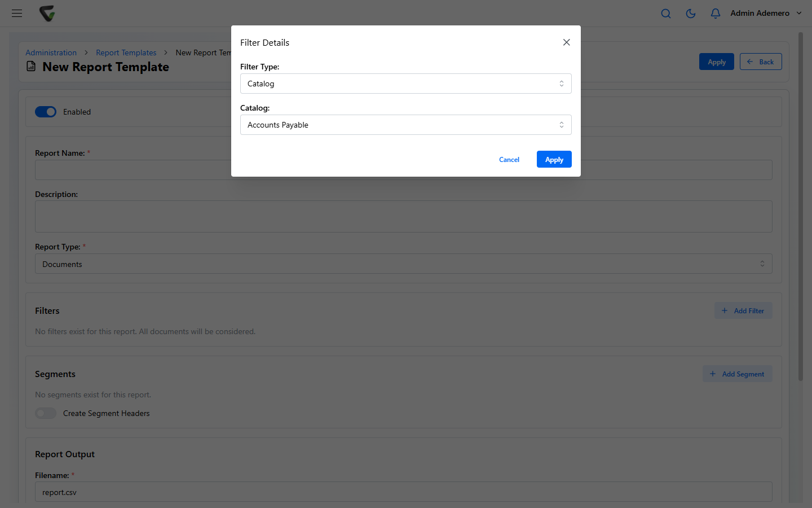Click the Description text area
812x508 pixels.
click(404, 217)
